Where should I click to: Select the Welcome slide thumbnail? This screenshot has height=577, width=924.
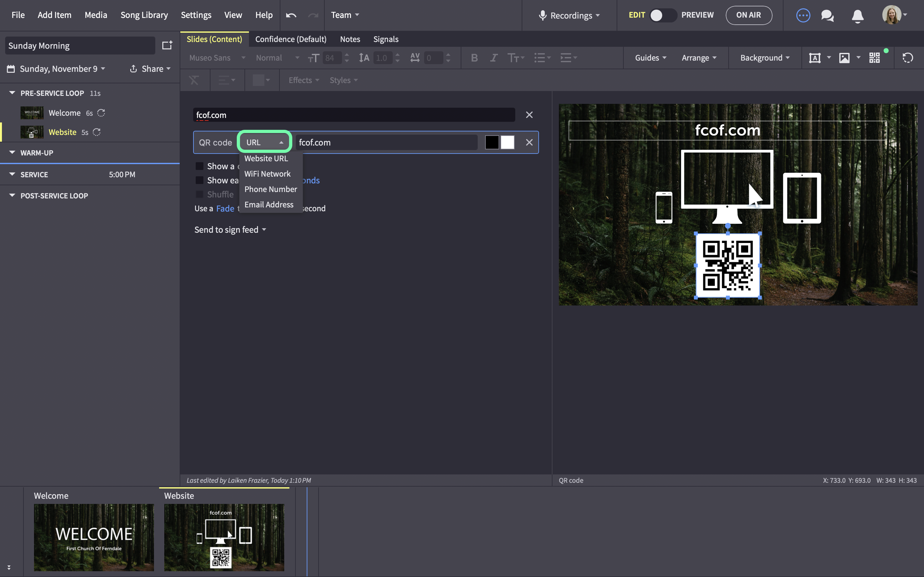[94, 537]
